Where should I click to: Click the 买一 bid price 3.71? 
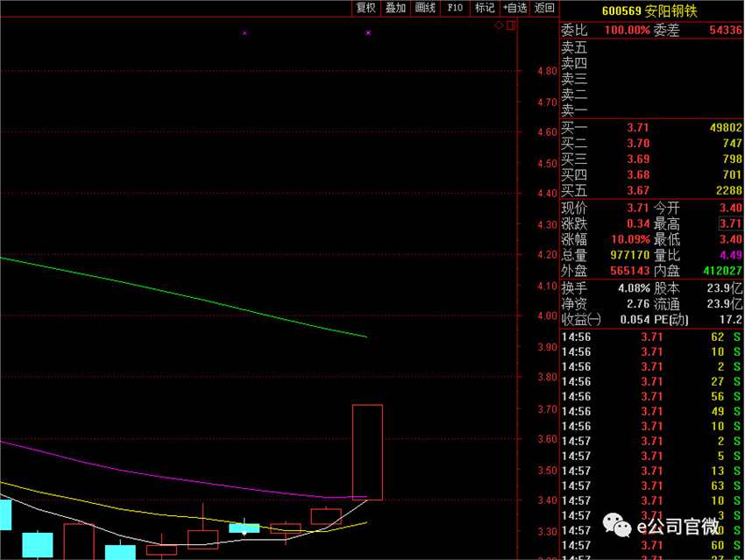[637, 127]
